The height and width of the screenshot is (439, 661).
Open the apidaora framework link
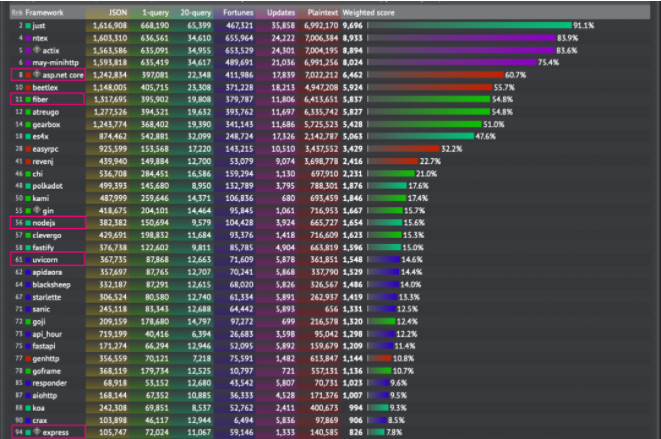coord(47,272)
